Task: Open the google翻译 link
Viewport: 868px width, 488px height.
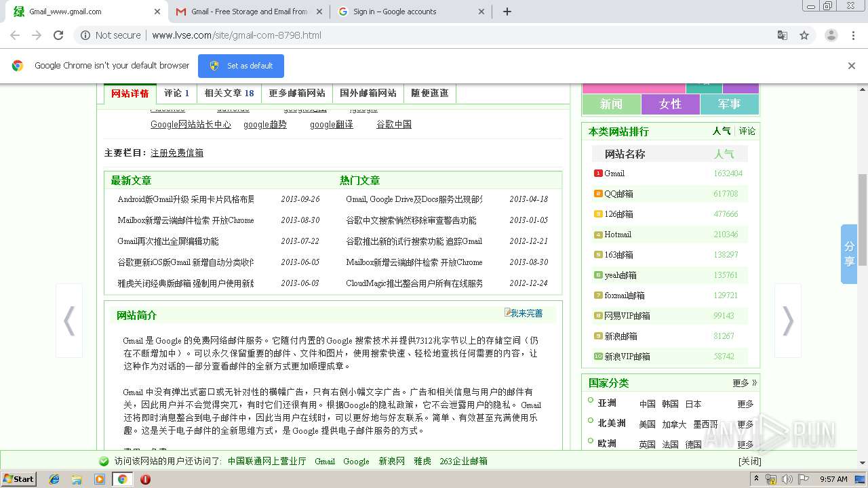Action: click(x=332, y=125)
